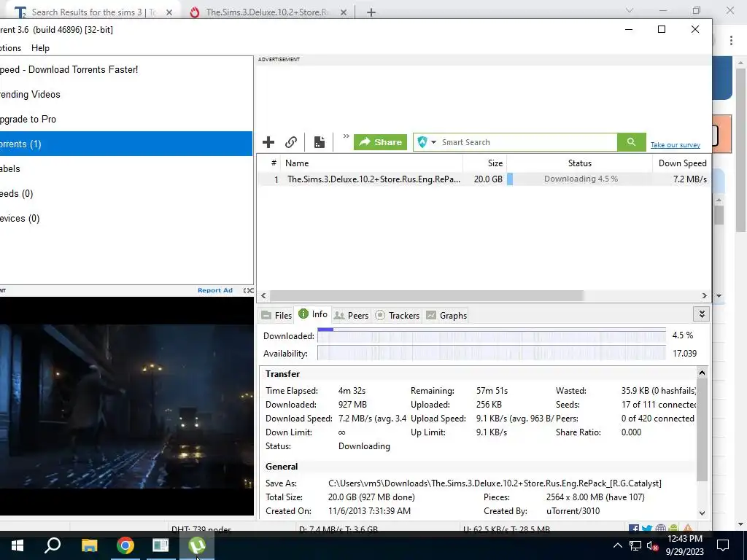The image size is (747, 560).
Task: Click the green Share button
Action: (380, 142)
